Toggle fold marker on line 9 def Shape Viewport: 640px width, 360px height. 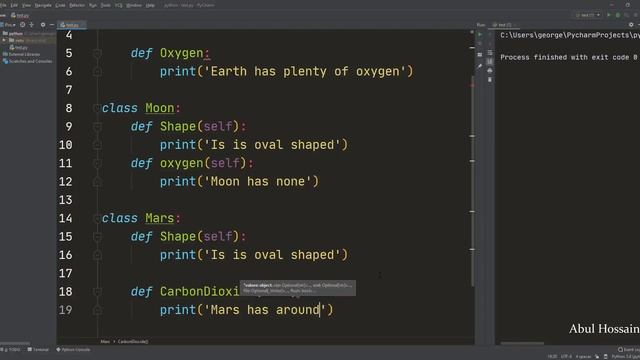coord(97,127)
